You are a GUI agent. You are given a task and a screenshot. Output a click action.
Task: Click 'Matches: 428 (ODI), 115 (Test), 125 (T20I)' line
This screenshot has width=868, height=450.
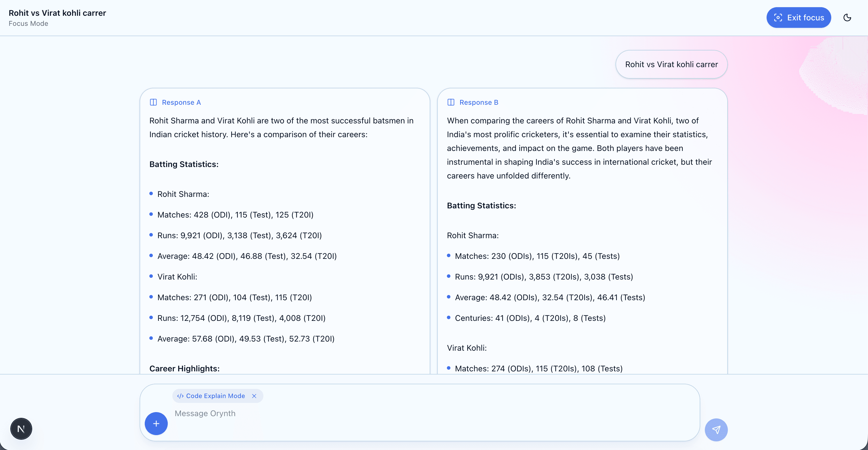236,215
